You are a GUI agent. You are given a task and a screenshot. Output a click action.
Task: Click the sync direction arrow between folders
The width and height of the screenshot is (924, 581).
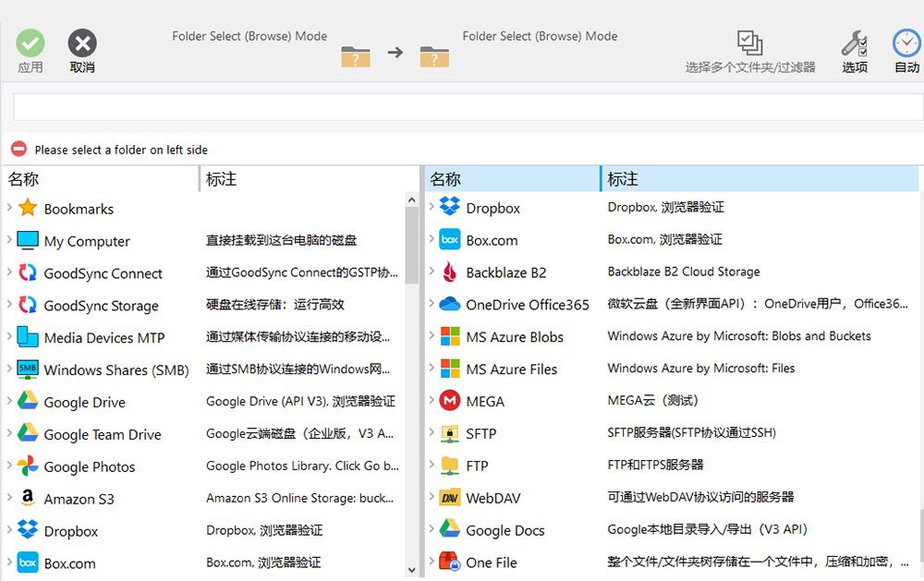pos(395,53)
